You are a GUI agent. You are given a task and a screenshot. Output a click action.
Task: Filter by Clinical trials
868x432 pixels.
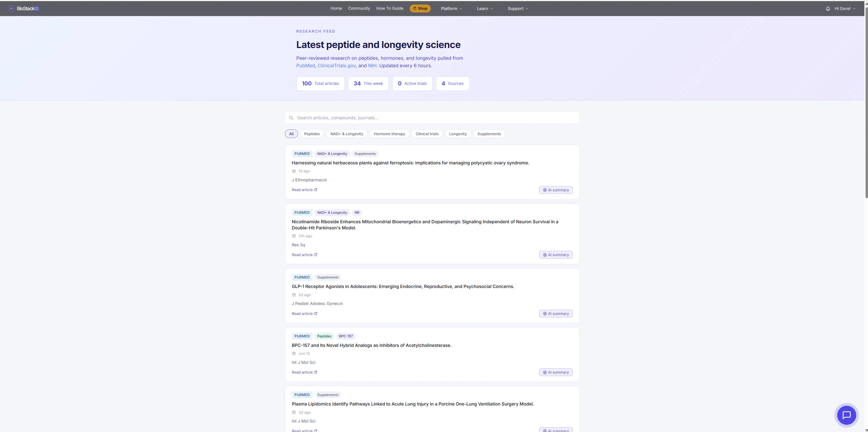tap(427, 134)
